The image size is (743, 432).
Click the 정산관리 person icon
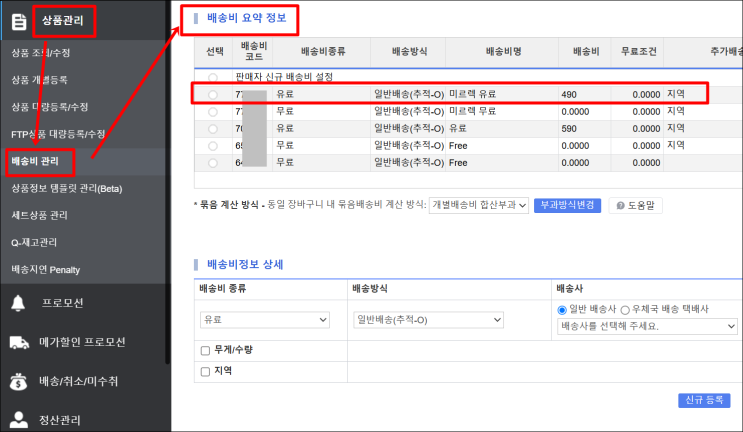[18, 420]
